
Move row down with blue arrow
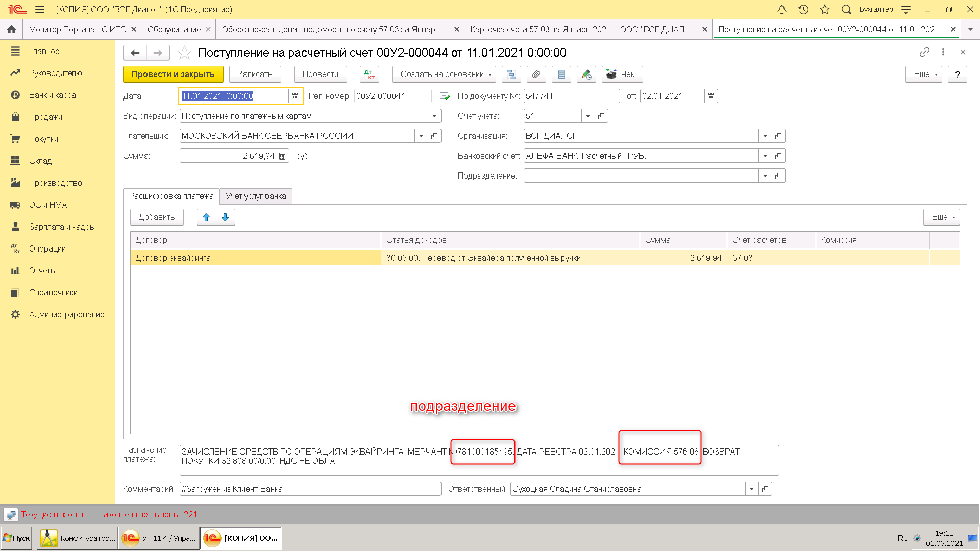pyautogui.click(x=225, y=217)
